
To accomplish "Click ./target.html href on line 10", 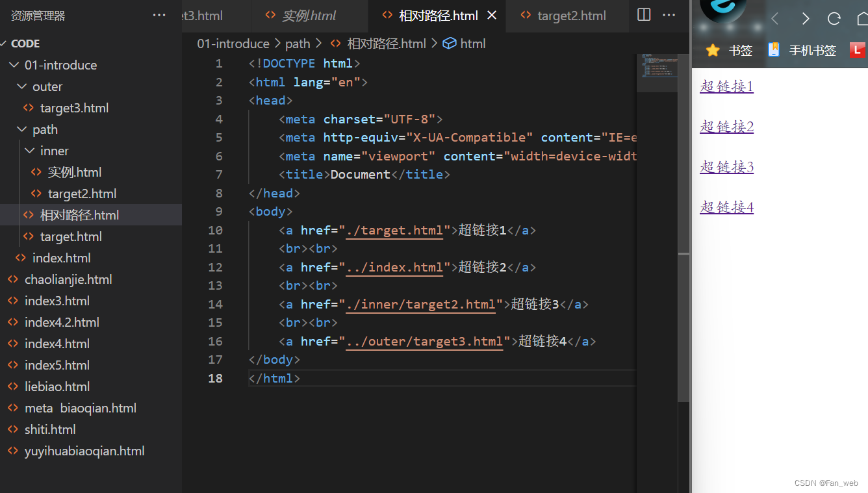I will coord(394,230).
